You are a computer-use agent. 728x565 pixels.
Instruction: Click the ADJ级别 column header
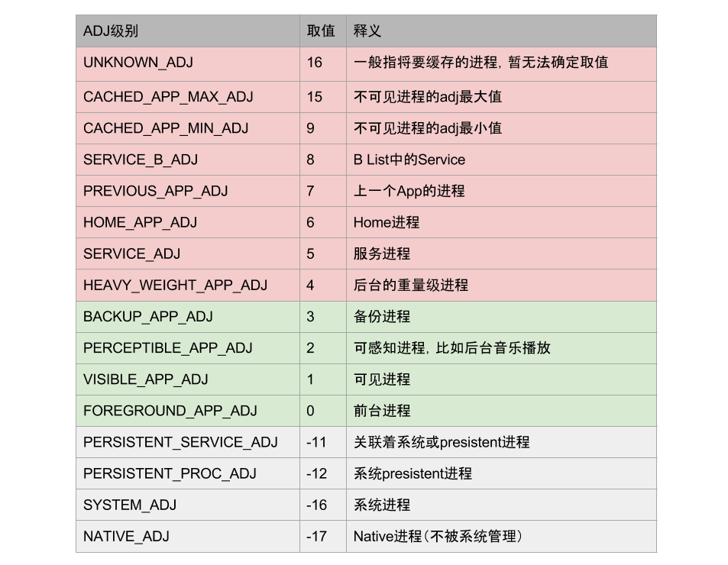pos(107,31)
